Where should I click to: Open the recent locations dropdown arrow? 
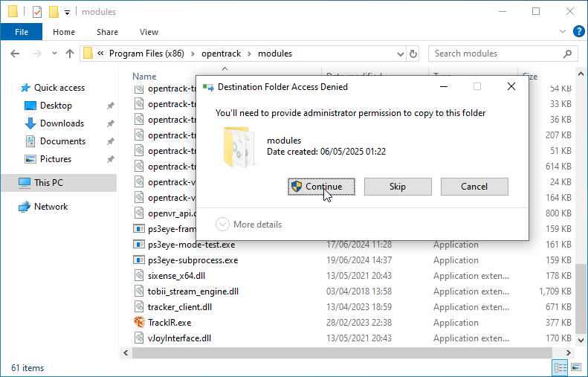tap(54, 54)
